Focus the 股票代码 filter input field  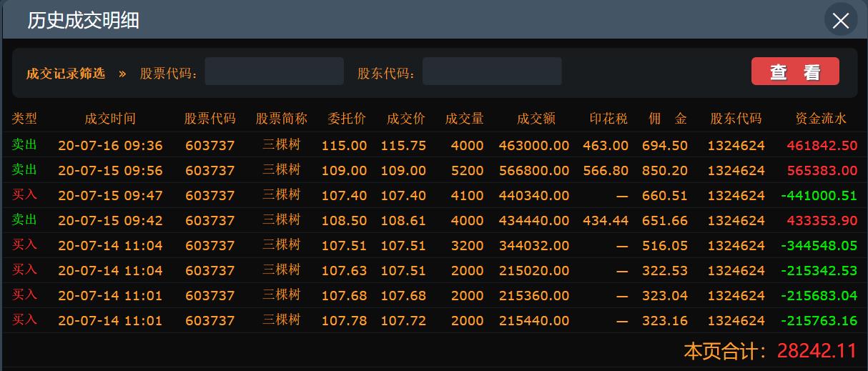tap(274, 71)
